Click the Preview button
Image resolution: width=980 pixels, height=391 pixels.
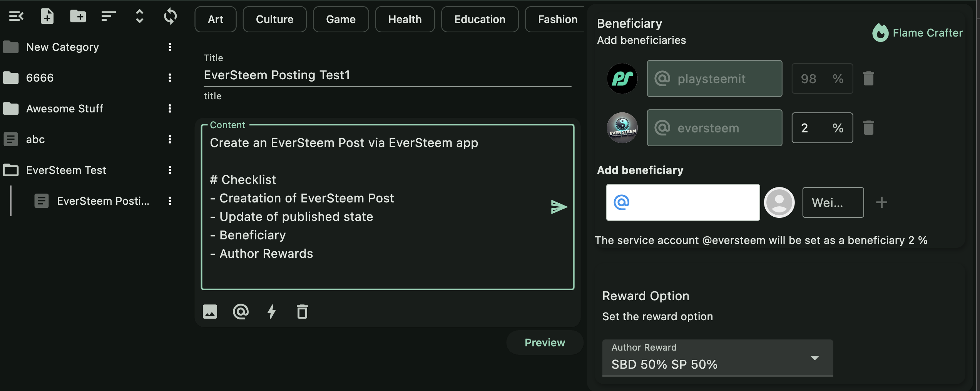(x=545, y=343)
